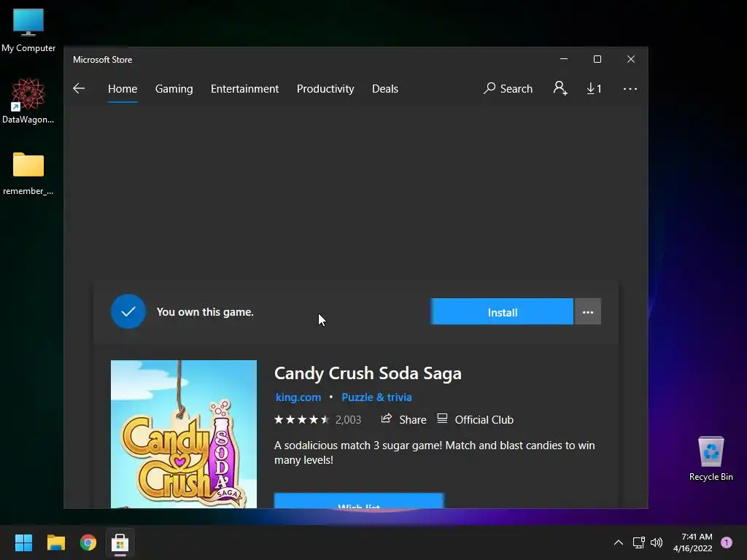747x560 pixels.
Task: Close the Microsoft Store window
Action: pyautogui.click(x=631, y=59)
